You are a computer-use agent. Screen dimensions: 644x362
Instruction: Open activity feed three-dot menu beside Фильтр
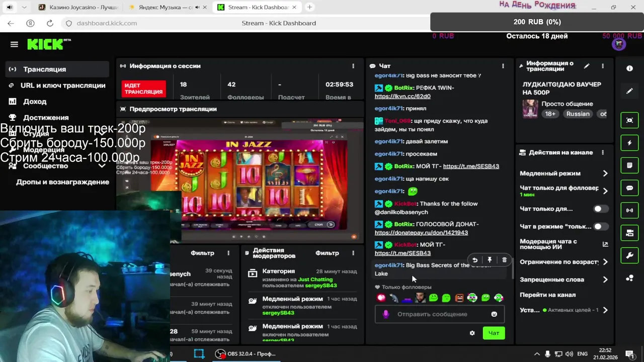click(x=228, y=253)
